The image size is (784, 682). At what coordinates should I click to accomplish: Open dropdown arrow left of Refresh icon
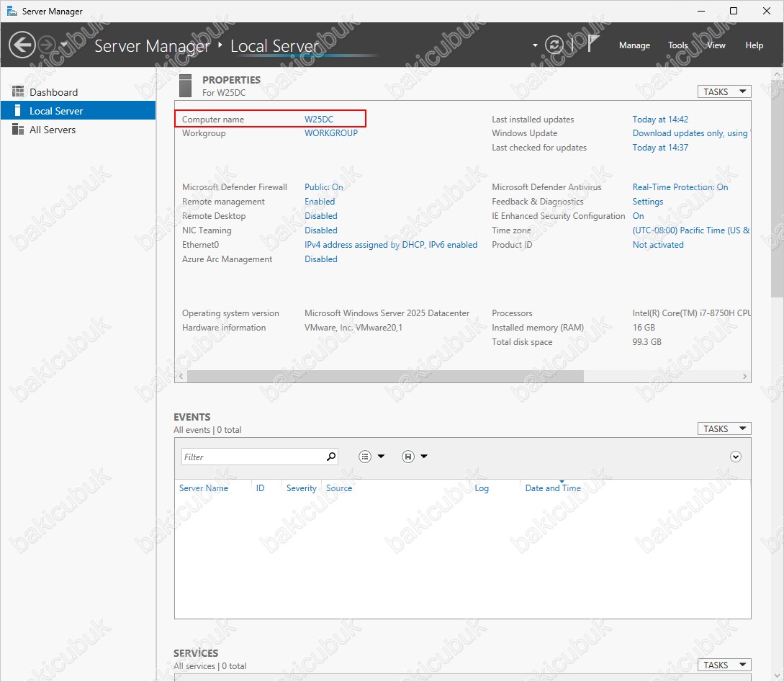click(535, 45)
